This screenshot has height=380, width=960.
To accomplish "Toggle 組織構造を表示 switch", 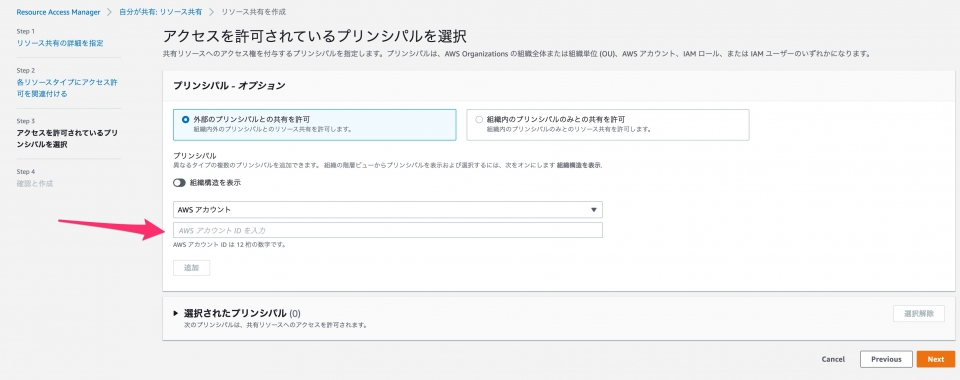I will point(179,183).
